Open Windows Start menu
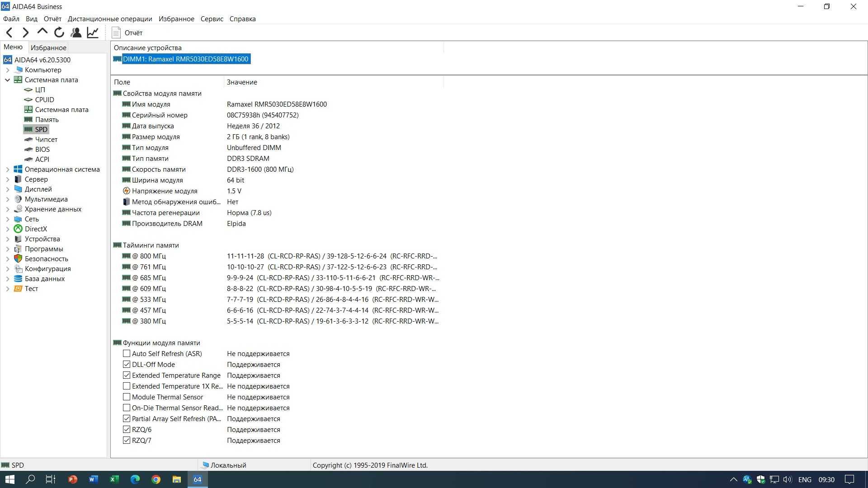This screenshot has height=488, width=868. coord(10,479)
